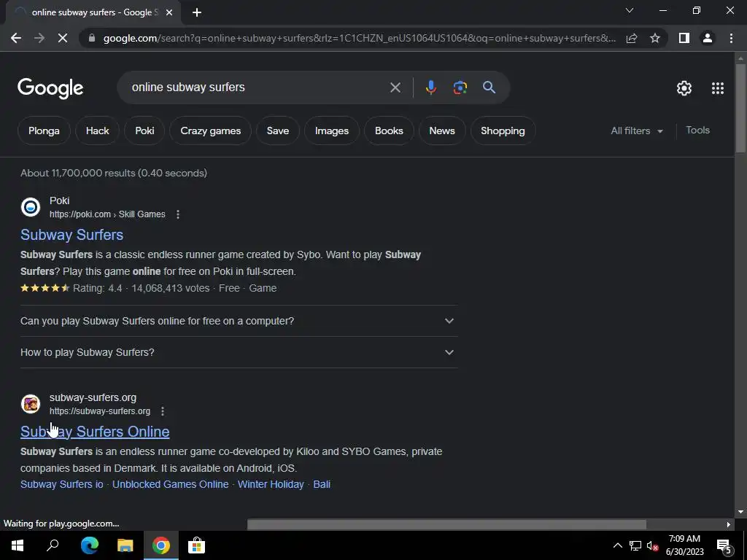Open more options for subway-surfers.org result
The width and height of the screenshot is (747, 560).
pos(163,411)
